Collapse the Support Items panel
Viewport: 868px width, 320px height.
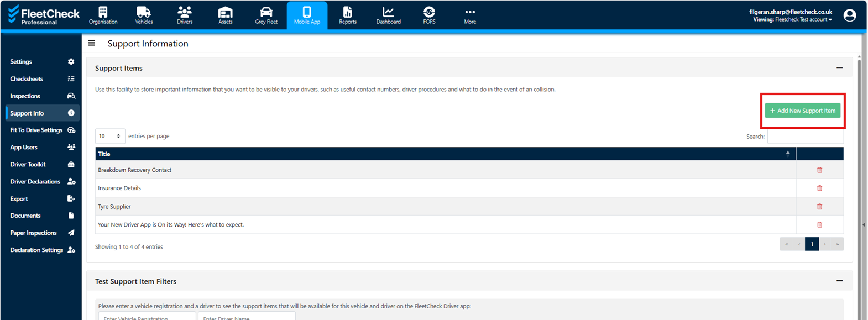click(x=839, y=68)
